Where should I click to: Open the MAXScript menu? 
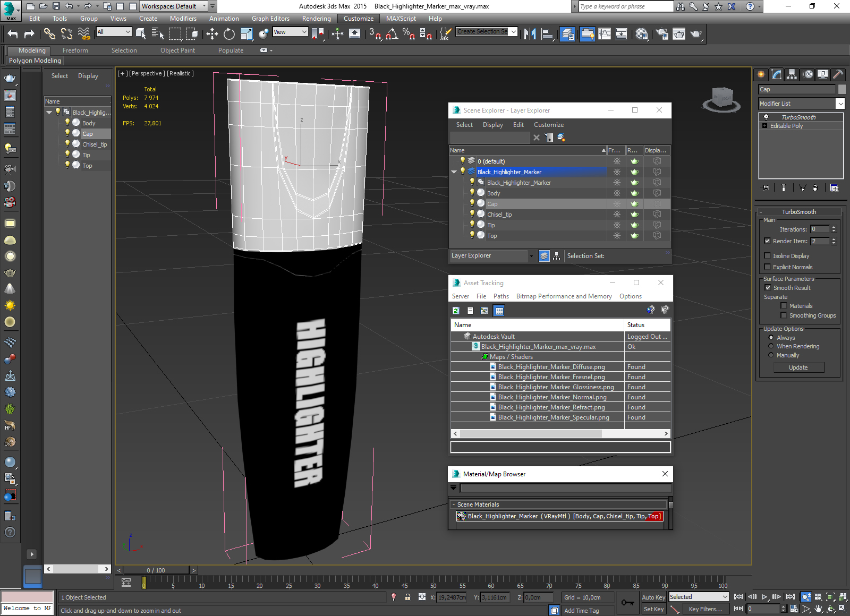pyautogui.click(x=401, y=19)
